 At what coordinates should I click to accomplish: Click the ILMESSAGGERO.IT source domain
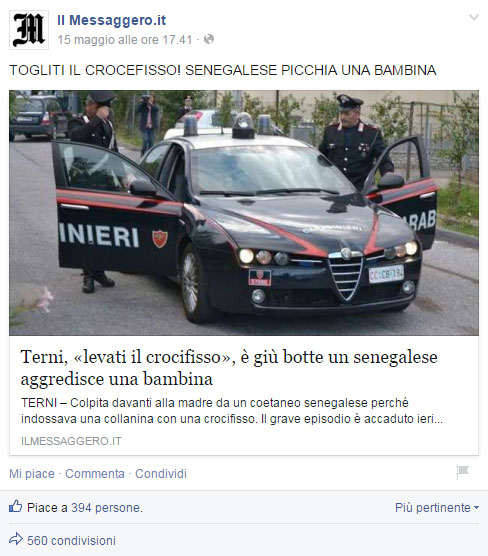[71, 441]
